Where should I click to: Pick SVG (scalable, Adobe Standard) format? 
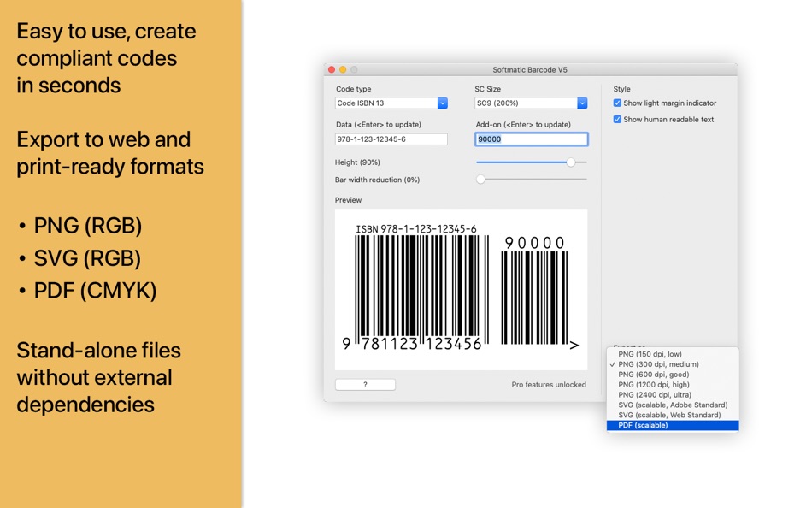point(673,405)
